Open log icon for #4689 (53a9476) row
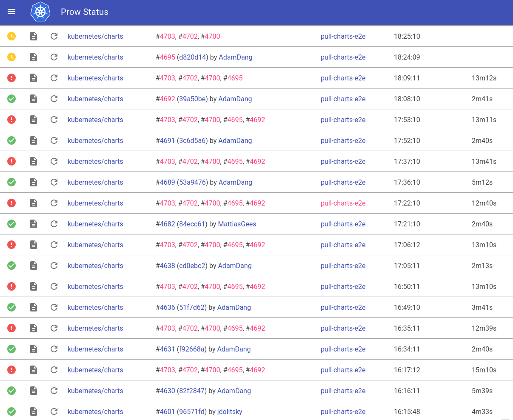 point(34,182)
